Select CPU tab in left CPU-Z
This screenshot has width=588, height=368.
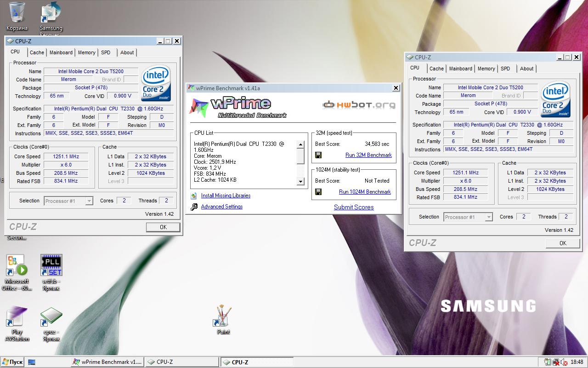pyautogui.click(x=16, y=52)
